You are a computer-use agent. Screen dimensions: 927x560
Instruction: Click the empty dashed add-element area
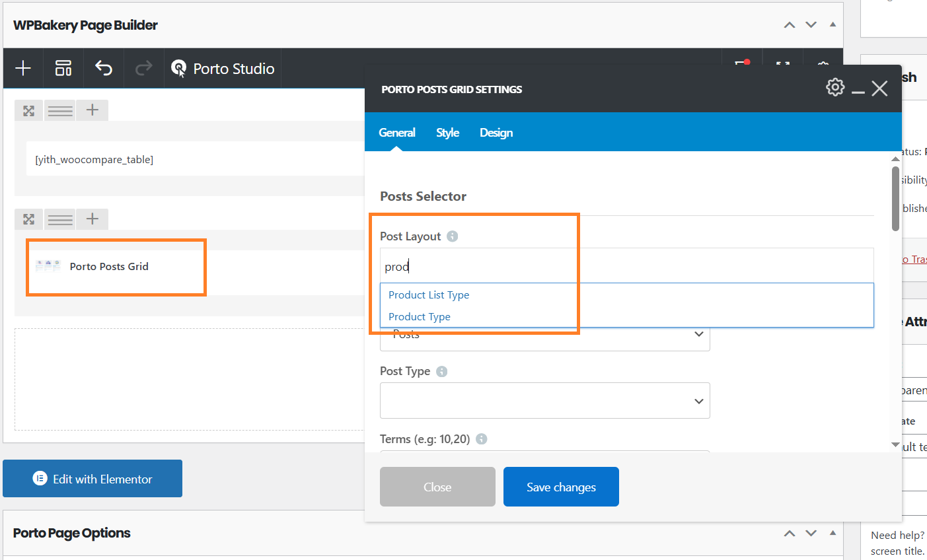click(189, 380)
